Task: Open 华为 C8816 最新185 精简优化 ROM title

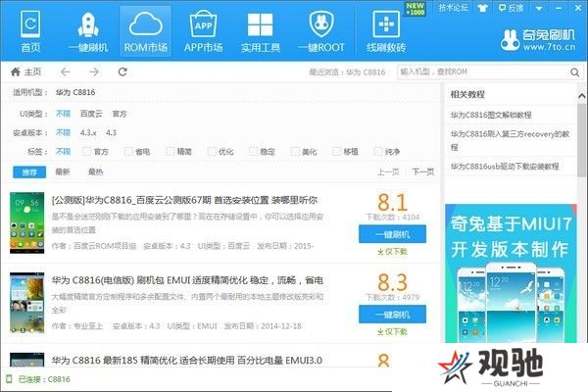Action: pyautogui.click(x=187, y=361)
